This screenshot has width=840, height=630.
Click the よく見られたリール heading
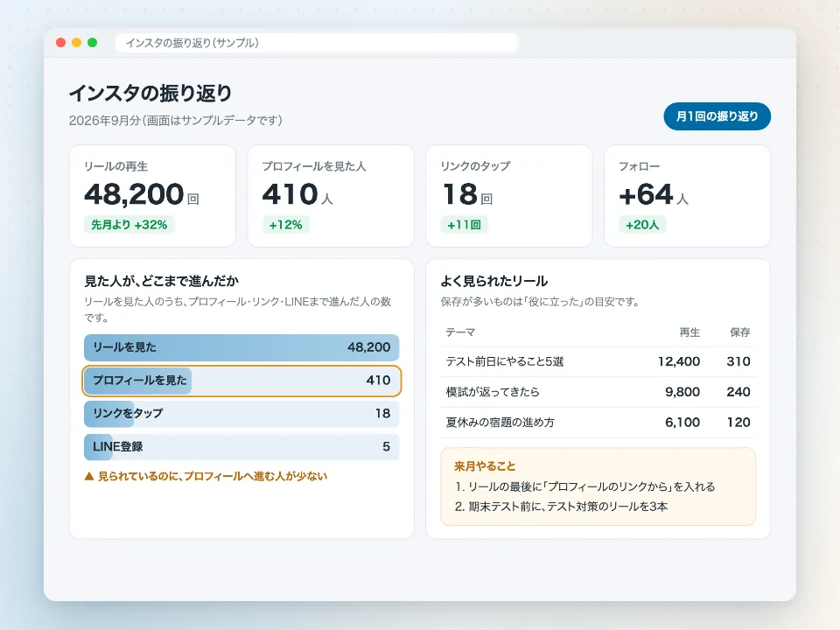pos(493,281)
